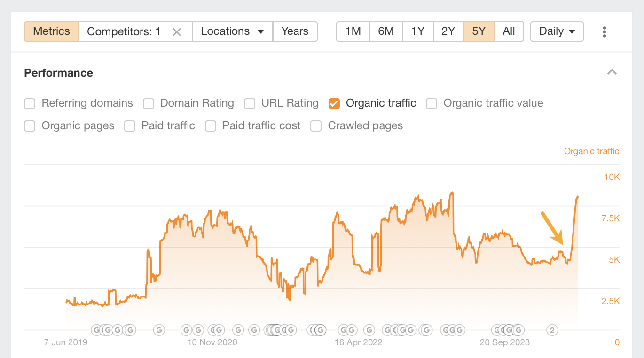644x358 pixels.
Task: Open the Locations dropdown
Action: pos(232,31)
